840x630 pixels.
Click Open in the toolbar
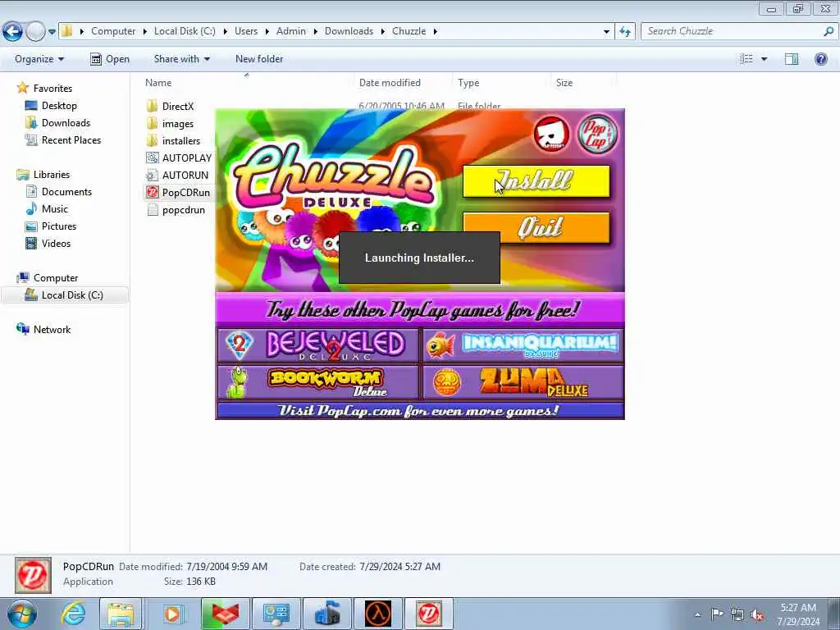tap(110, 59)
